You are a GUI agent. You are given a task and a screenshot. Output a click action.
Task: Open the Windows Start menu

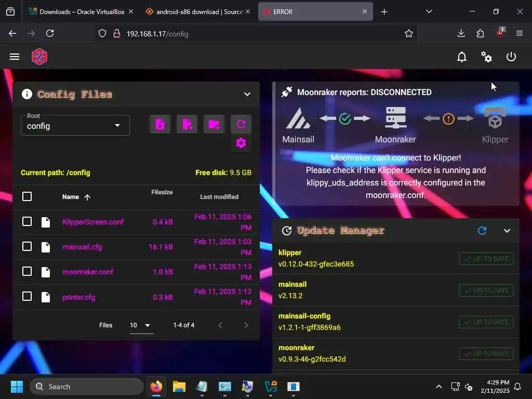pos(17,387)
